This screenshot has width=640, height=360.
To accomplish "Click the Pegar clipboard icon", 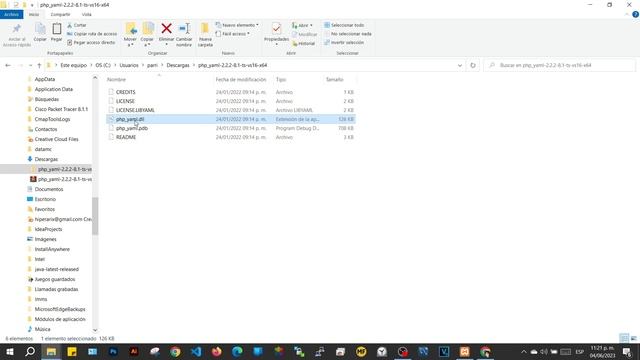I will pyautogui.click(x=57, y=29).
